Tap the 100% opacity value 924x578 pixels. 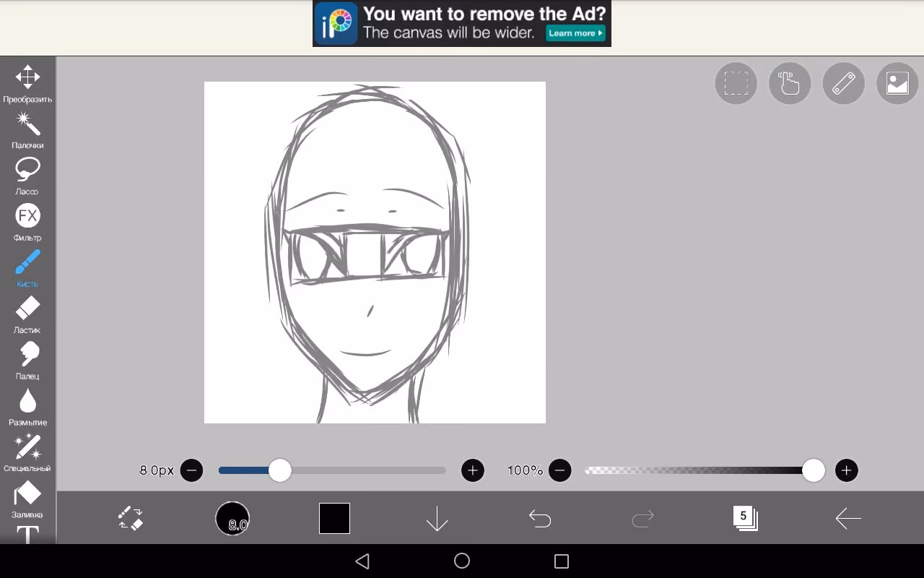[525, 470]
